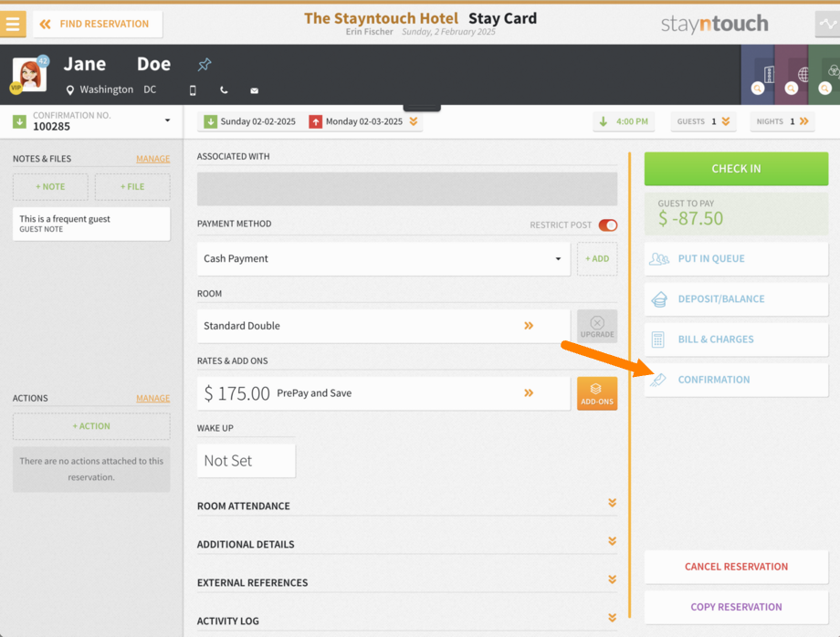Screen dimensions: 840x637
Task: Close the guest card drawer handle
Action: [422, 108]
